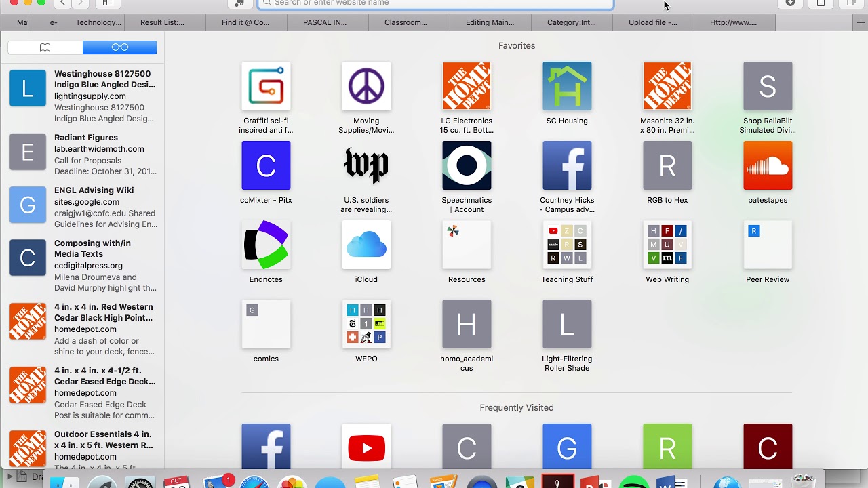Image resolution: width=868 pixels, height=488 pixels.
Task: Open Cedar Eased Edge Deck reading item
Action: (83, 392)
